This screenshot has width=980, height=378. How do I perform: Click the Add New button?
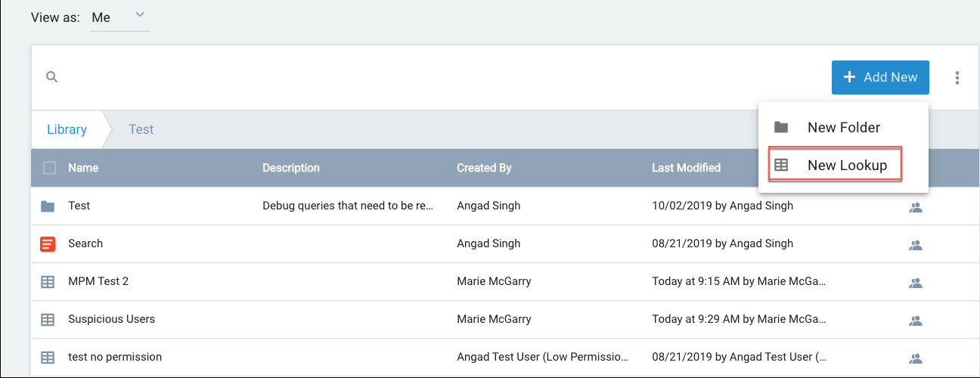coord(880,77)
